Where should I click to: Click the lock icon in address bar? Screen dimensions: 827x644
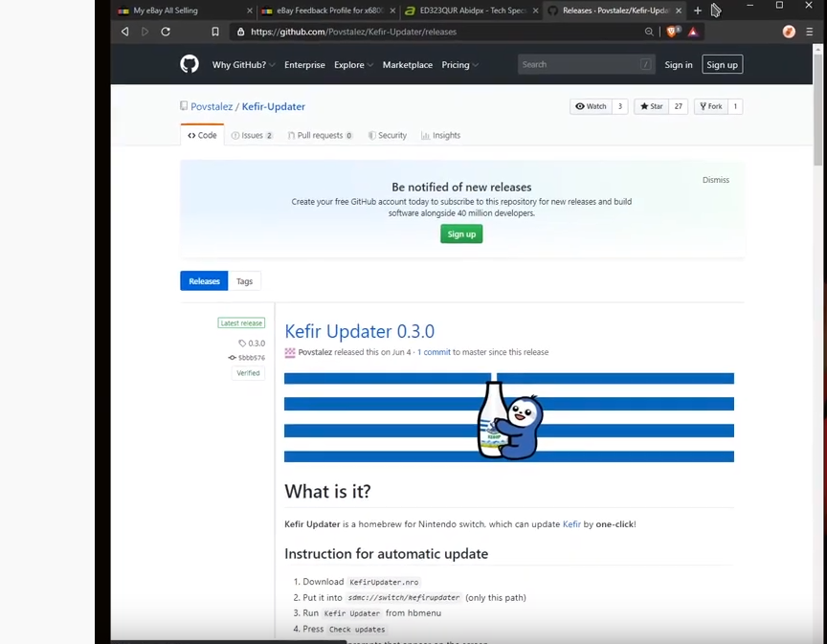pos(241,32)
